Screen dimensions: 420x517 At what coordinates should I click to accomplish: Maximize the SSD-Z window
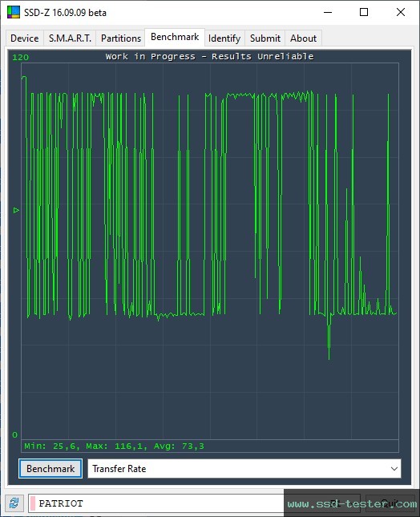coord(364,12)
